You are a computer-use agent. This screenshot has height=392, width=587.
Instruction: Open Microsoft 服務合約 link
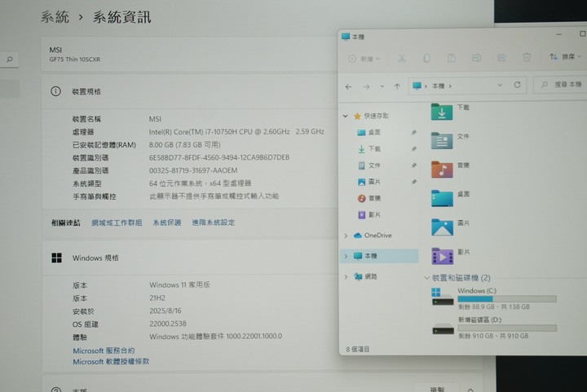[x=104, y=350]
